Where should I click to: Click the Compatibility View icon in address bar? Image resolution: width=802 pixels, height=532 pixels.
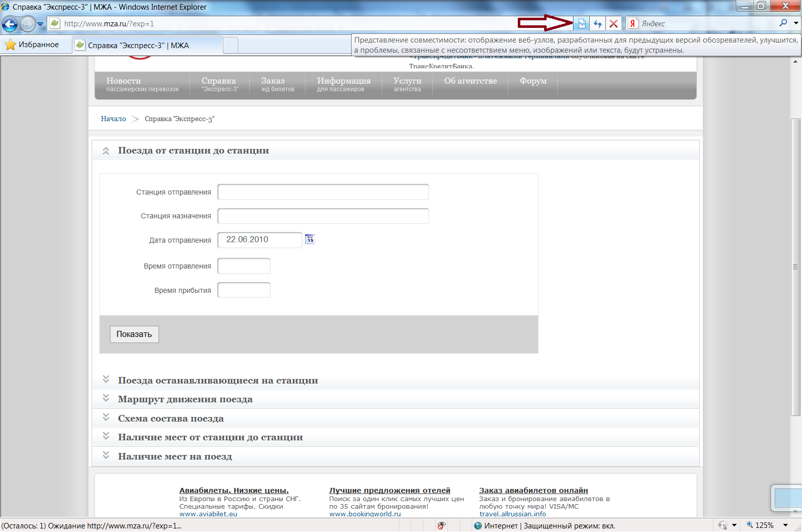pyautogui.click(x=582, y=24)
